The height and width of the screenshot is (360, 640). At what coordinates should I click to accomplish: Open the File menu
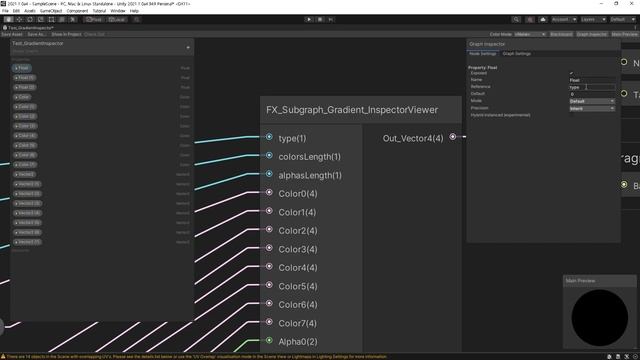pos(5,11)
